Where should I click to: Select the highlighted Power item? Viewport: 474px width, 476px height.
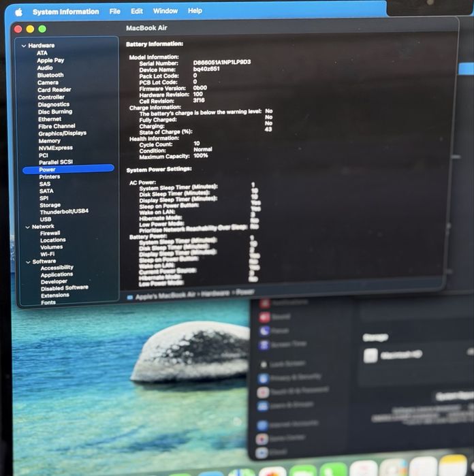click(x=68, y=170)
